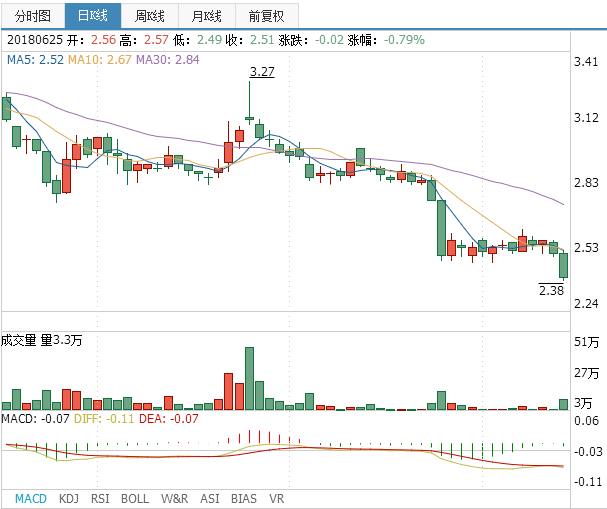Click the tallest green volume bar
The image size is (607, 509).
pyautogui.click(x=249, y=379)
